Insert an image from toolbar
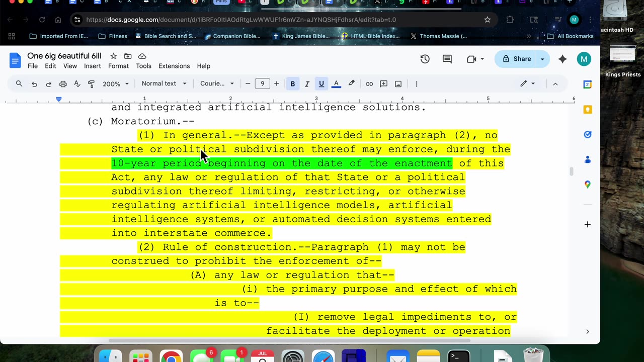This screenshot has width=644, height=362. [x=398, y=84]
